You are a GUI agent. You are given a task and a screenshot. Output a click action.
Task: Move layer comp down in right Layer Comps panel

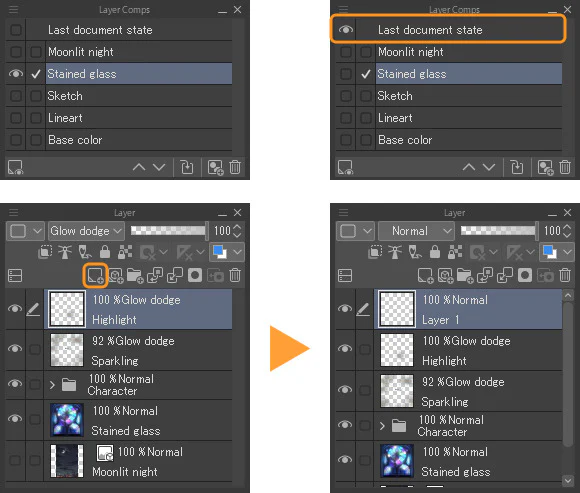pyautogui.click(x=489, y=168)
